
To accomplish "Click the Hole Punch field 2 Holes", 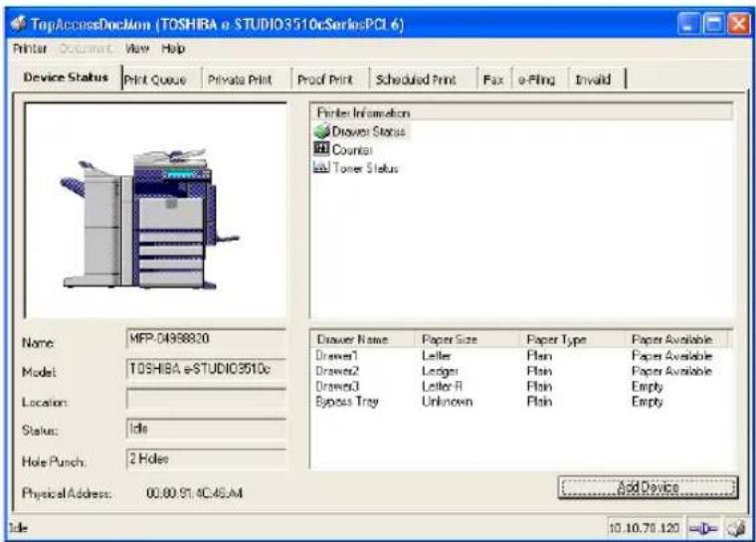I will tap(206, 459).
